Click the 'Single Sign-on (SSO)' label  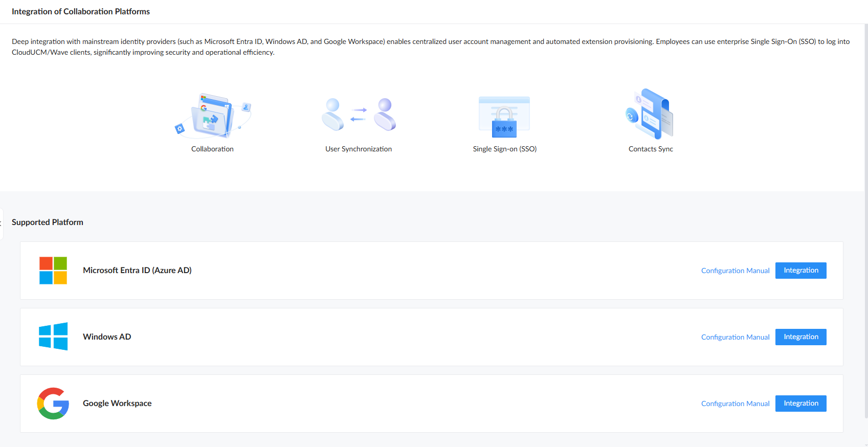pos(505,149)
